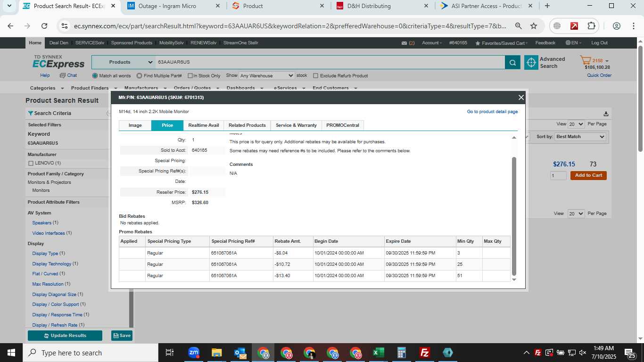The width and height of the screenshot is (644, 362).
Task: Close the price popup dialog
Action: coord(521,98)
